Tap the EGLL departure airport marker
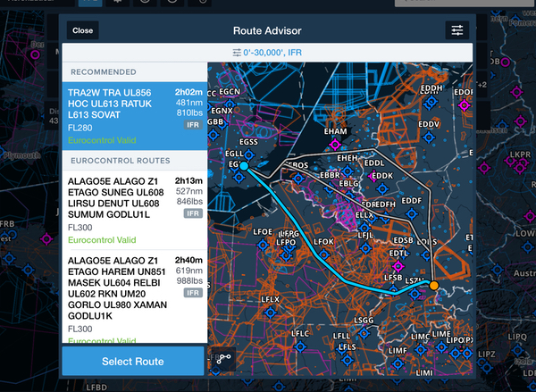This screenshot has width=536, height=392. pos(243,165)
